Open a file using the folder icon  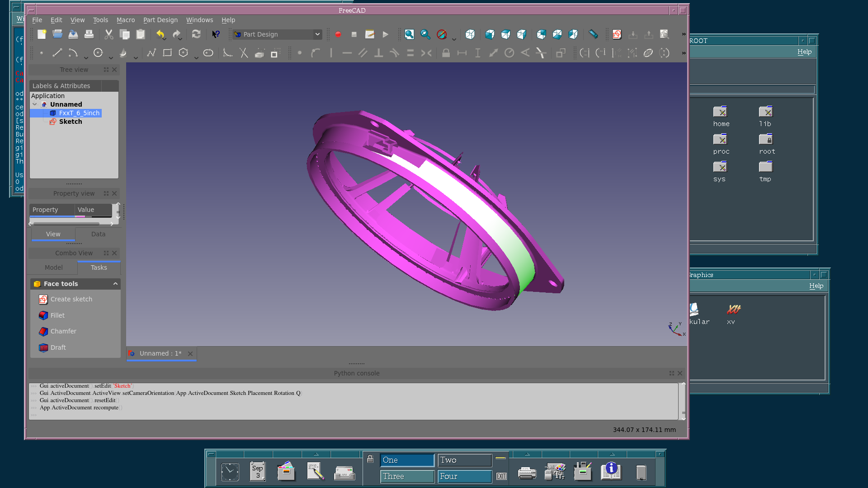pos(57,34)
